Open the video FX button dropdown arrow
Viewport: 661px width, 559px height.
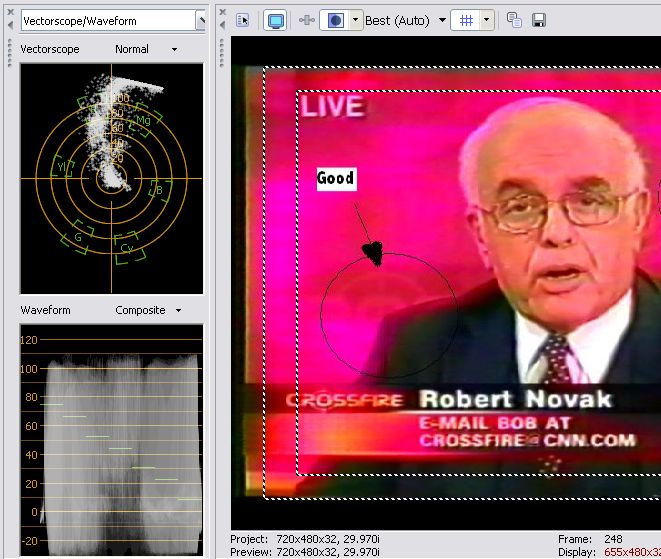(355, 20)
